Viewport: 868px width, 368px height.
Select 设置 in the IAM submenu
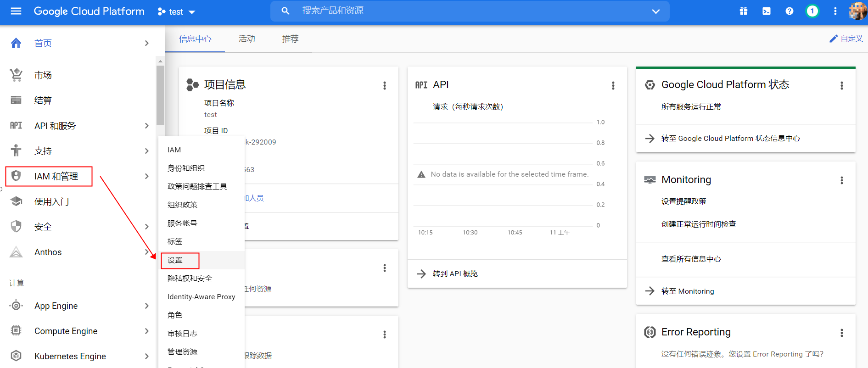point(202,260)
